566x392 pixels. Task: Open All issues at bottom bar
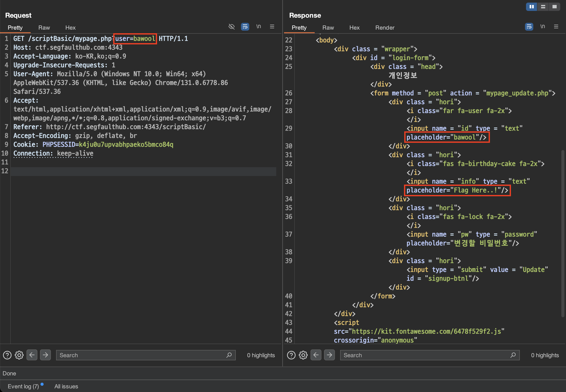(x=66, y=386)
